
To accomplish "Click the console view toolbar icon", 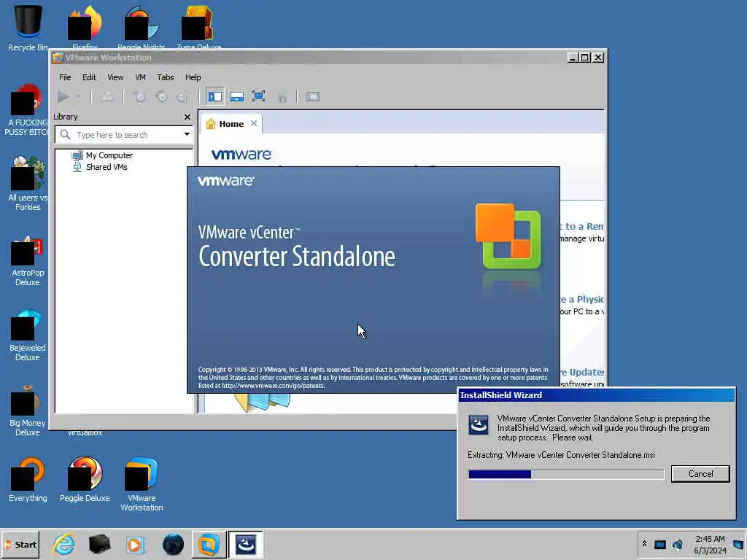I will [313, 97].
